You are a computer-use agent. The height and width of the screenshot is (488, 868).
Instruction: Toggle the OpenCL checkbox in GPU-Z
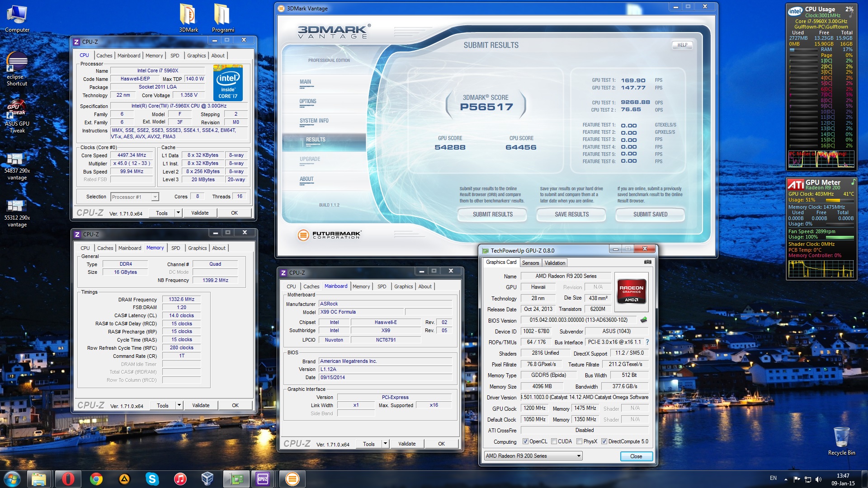[525, 441]
